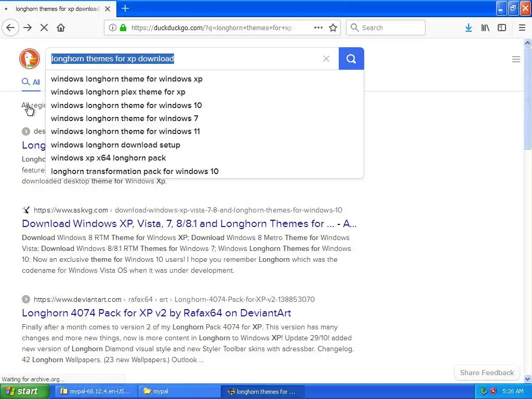Viewport: 532px width, 399px height.
Task: Open DuckDuckGo side menu icon
Action: pos(516,59)
